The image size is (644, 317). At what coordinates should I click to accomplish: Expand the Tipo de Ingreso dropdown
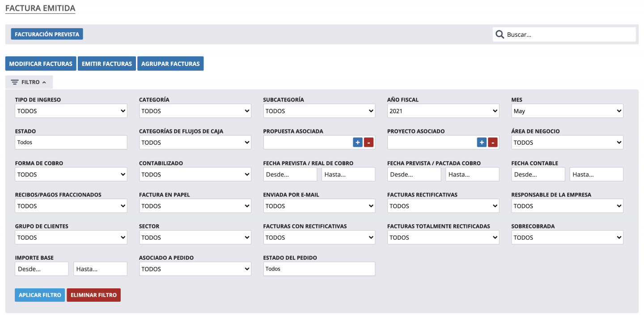pyautogui.click(x=71, y=111)
